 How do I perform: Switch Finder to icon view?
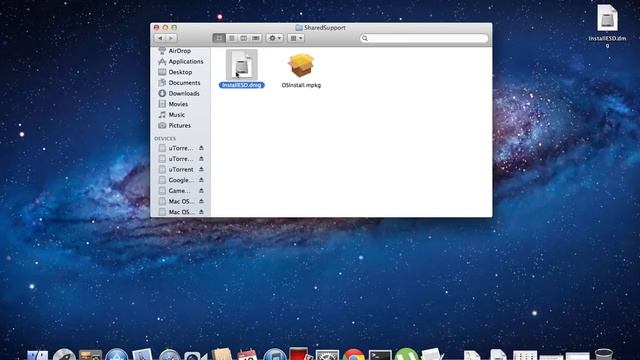point(219,38)
